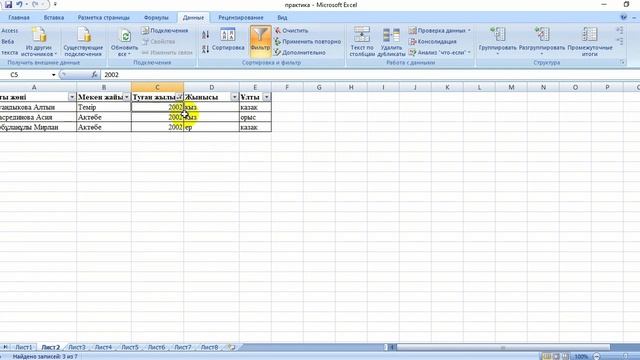The image size is (640, 360).
Task: Open Разметка страницы tab
Action: (104, 18)
